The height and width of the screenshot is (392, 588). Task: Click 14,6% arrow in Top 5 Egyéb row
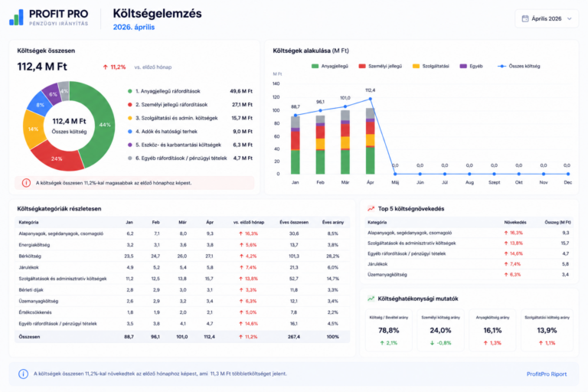click(506, 253)
